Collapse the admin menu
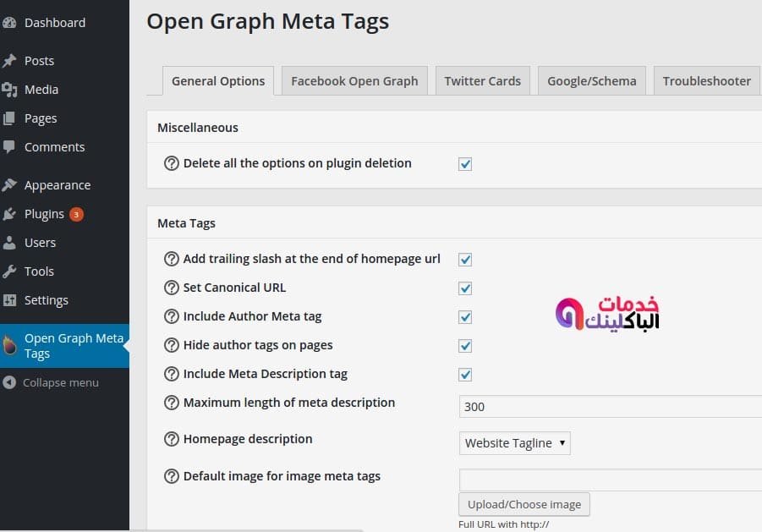Viewport: 762px width, 532px height. point(51,382)
